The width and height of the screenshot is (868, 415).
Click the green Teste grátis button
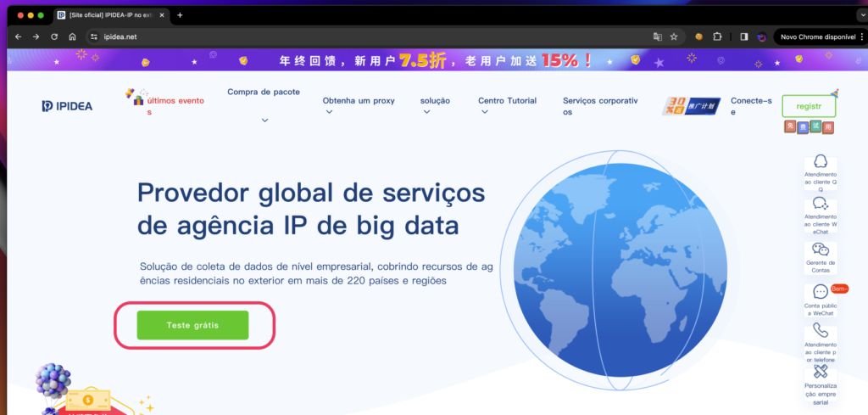pyautogui.click(x=193, y=325)
